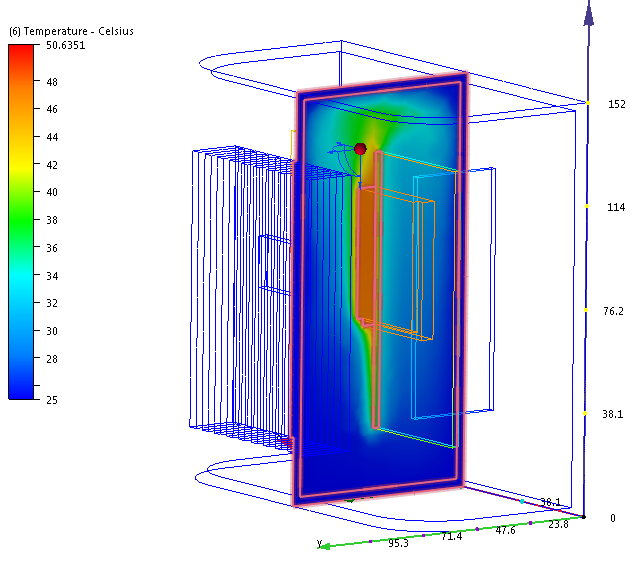Viewport: 635px width, 577px height.
Task: Select the red probe sphere on the plane
Action: point(360,149)
